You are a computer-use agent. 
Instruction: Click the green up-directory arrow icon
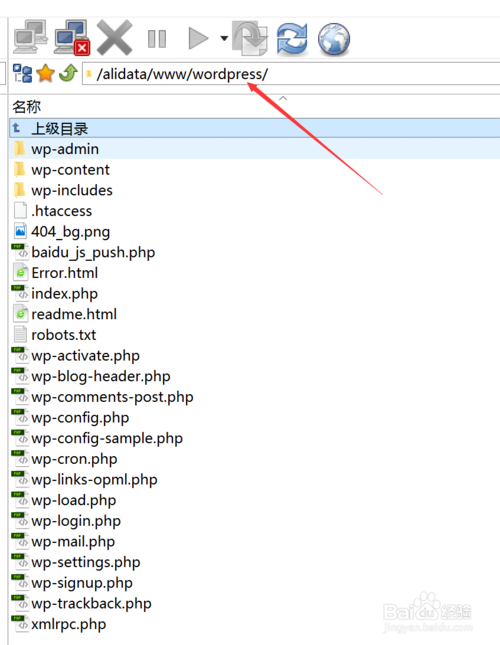click(x=68, y=73)
